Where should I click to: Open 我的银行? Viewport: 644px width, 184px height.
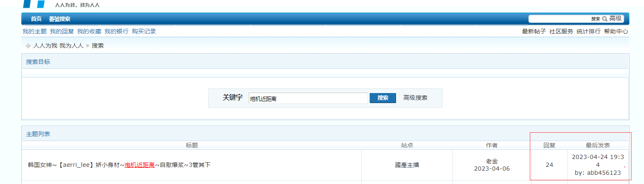point(116,31)
